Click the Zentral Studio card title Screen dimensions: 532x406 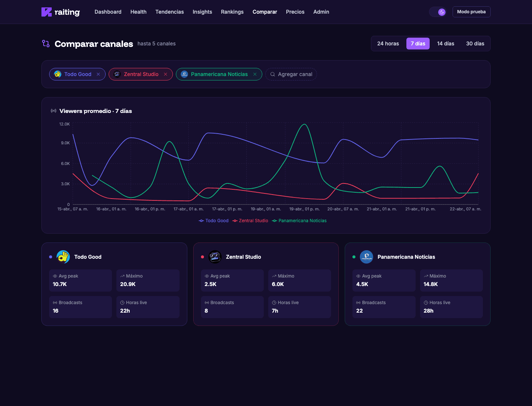tap(243, 257)
